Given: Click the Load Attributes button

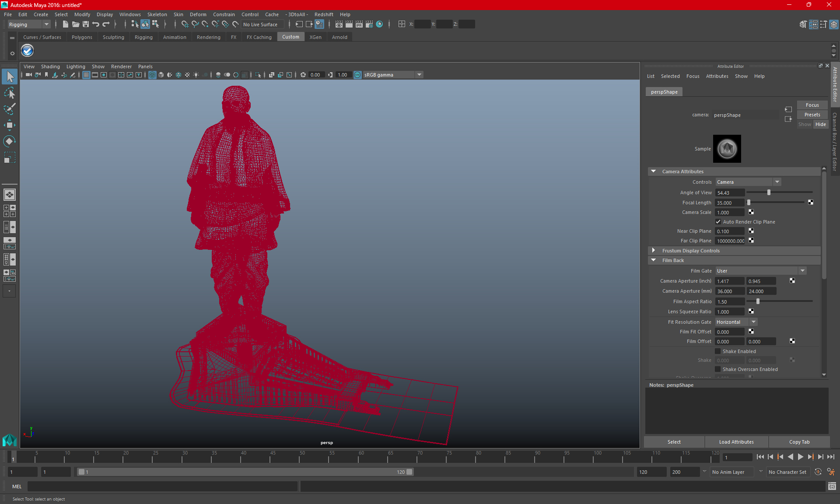Looking at the screenshot, I should [x=736, y=442].
